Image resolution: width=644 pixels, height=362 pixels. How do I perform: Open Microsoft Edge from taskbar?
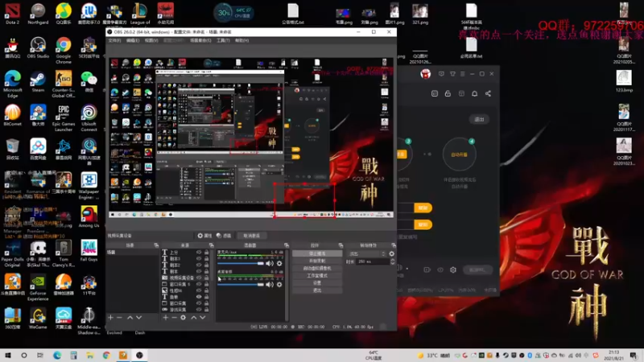[57, 356]
